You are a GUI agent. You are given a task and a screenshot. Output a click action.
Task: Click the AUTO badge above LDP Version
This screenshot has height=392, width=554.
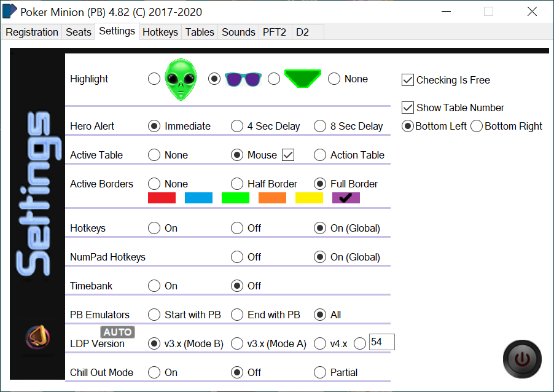[118, 332]
